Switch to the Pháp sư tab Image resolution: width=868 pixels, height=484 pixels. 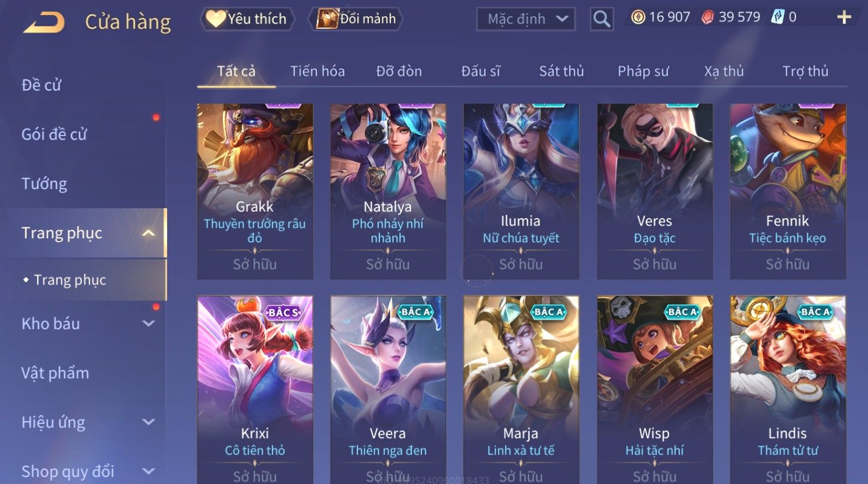pyautogui.click(x=643, y=71)
